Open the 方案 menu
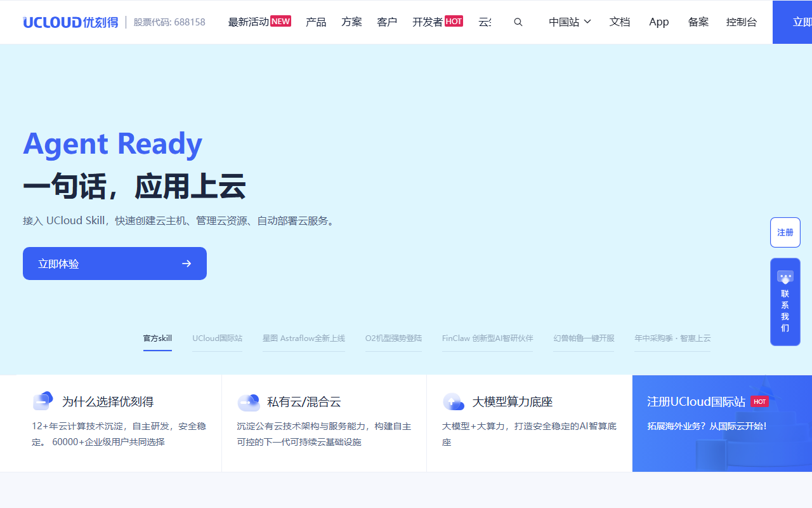 coord(351,22)
